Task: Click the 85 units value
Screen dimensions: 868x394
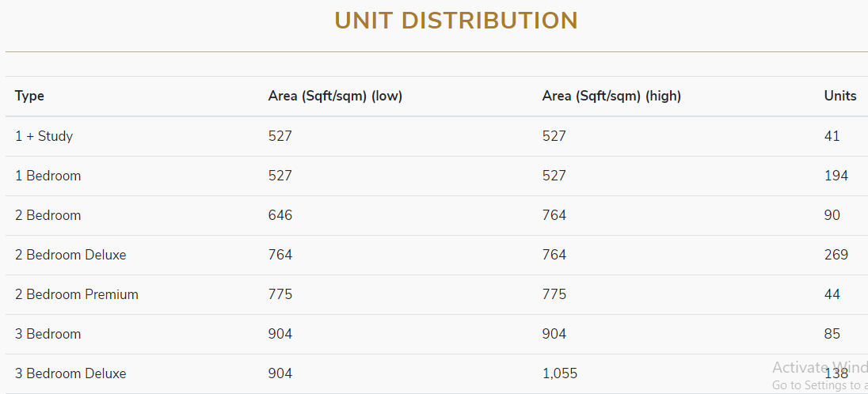Action: (832, 334)
